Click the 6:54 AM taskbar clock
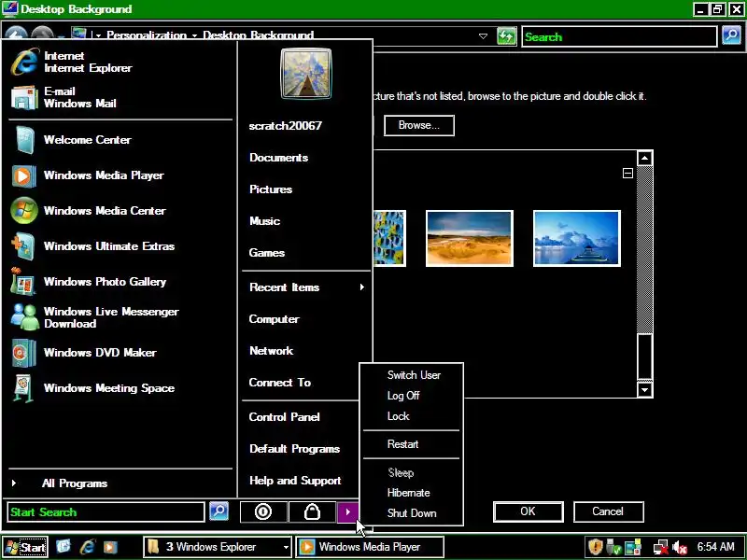This screenshot has width=747, height=560. pos(715,547)
